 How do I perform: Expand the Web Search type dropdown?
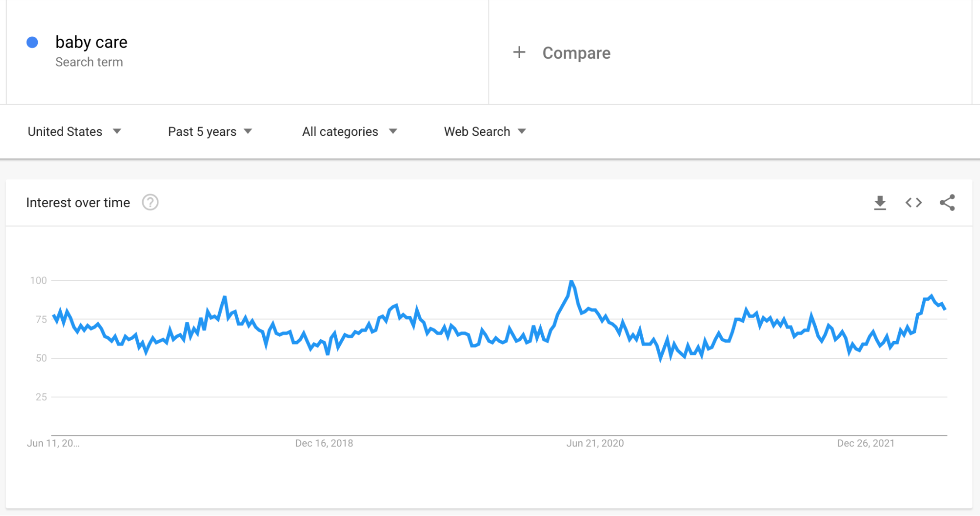(485, 131)
